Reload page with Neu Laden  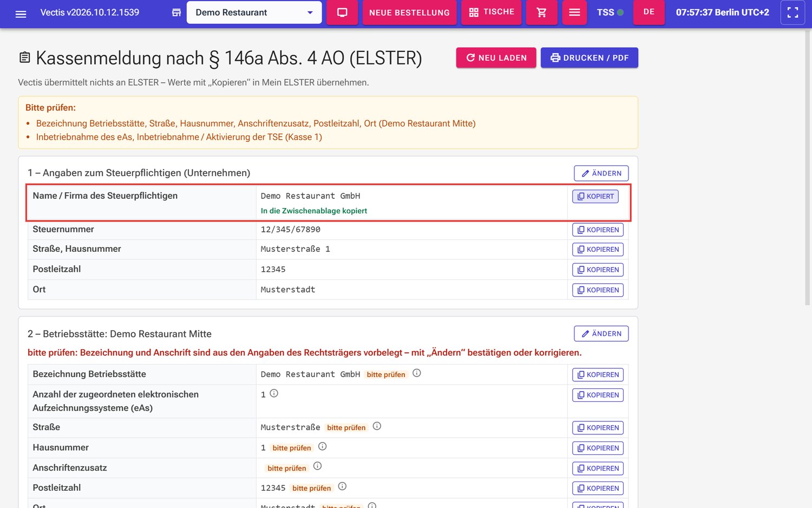point(496,58)
